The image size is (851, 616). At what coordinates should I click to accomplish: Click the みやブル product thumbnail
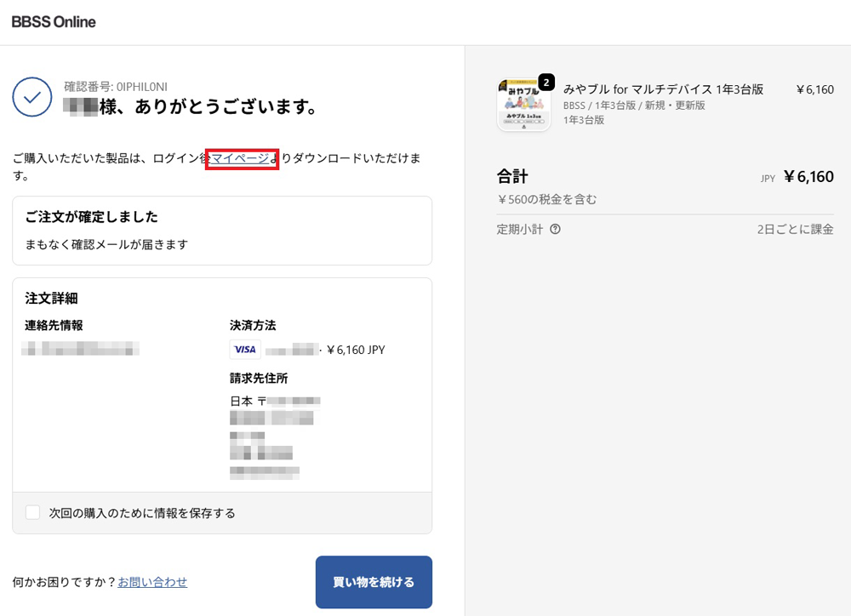[523, 106]
